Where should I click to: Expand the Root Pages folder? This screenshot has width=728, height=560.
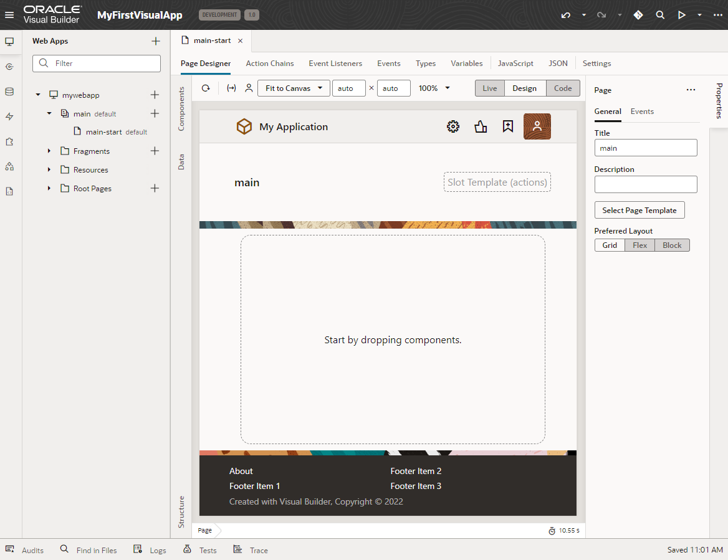click(49, 188)
